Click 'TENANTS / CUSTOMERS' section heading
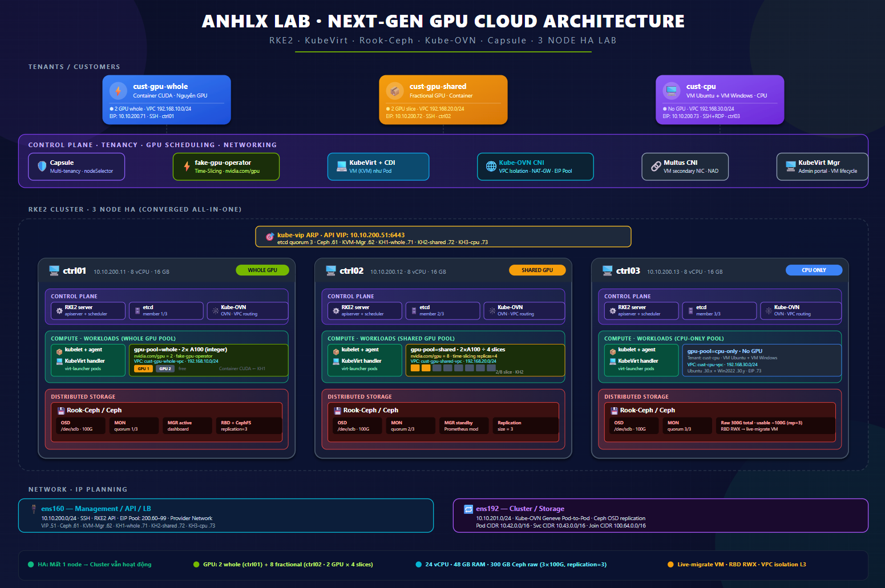This screenshot has width=885, height=588. coord(74,67)
